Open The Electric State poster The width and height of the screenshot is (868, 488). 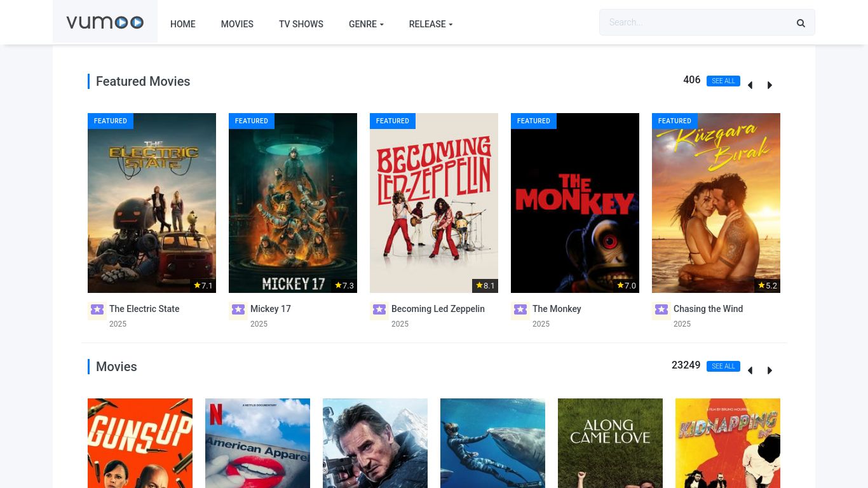click(152, 203)
